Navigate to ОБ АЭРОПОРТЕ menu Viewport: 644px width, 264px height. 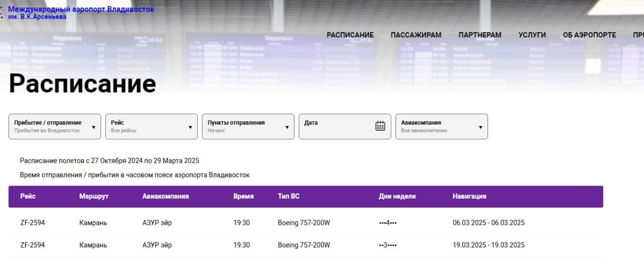(589, 35)
